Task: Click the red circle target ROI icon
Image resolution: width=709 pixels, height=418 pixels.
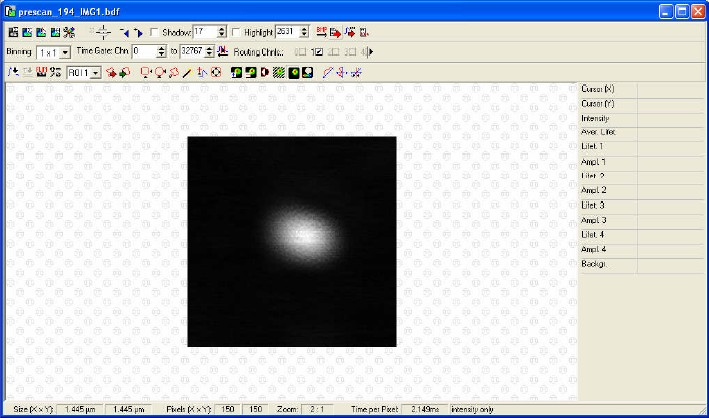Action: click(216, 72)
